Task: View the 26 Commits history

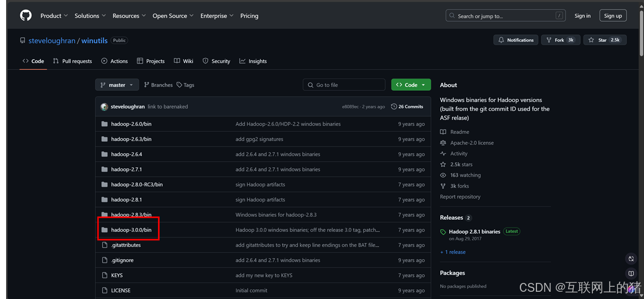Action: tap(407, 107)
